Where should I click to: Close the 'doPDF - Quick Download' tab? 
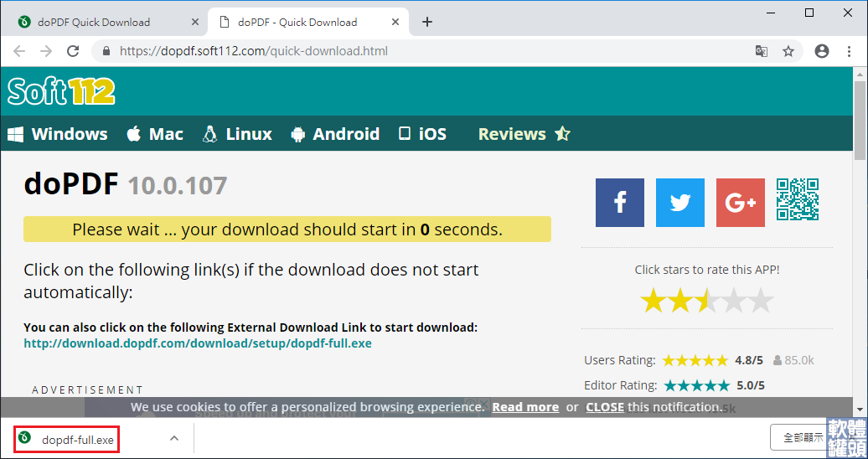pos(395,22)
